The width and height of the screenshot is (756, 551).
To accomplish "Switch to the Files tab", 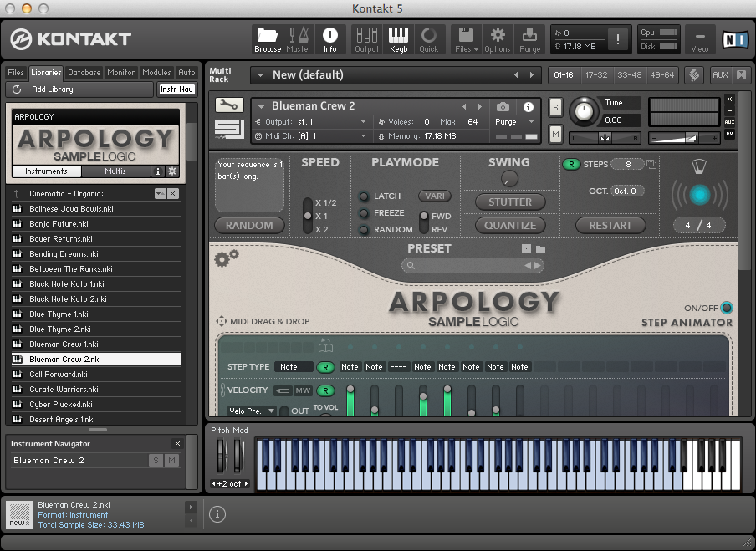I will pyautogui.click(x=15, y=72).
